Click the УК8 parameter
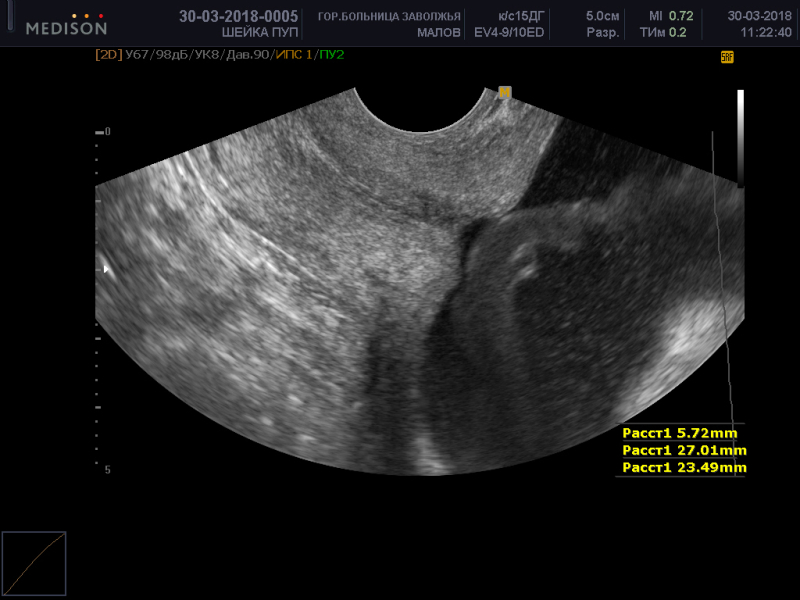Image resolution: width=800 pixels, height=600 pixels. (x=206, y=55)
